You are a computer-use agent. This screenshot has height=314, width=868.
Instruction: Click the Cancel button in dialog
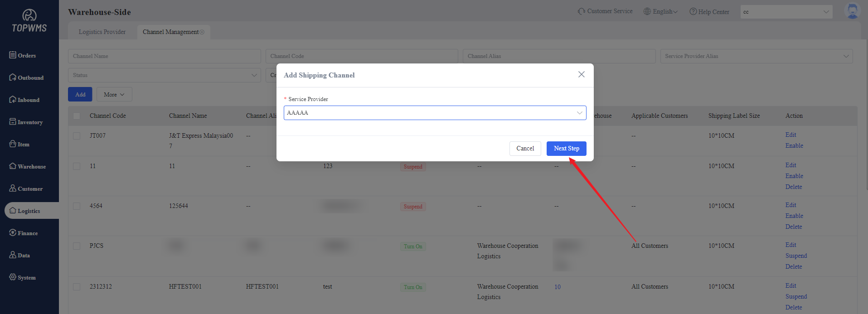tap(525, 149)
